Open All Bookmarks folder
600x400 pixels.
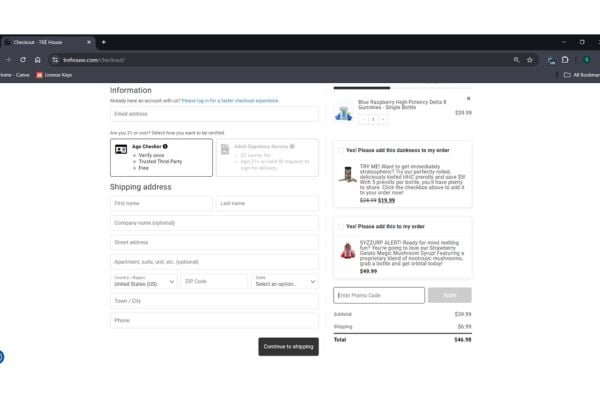pos(582,75)
